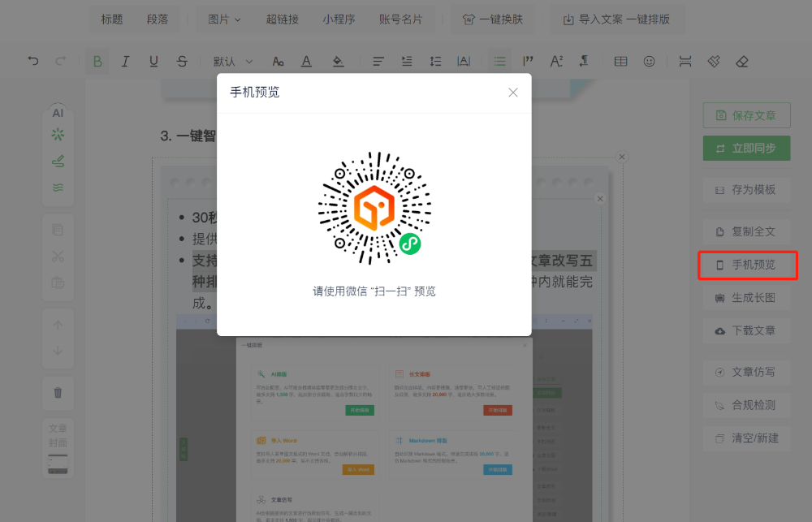Click the redo arrow icon
Screen dimensions: 812x522
tap(61, 61)
